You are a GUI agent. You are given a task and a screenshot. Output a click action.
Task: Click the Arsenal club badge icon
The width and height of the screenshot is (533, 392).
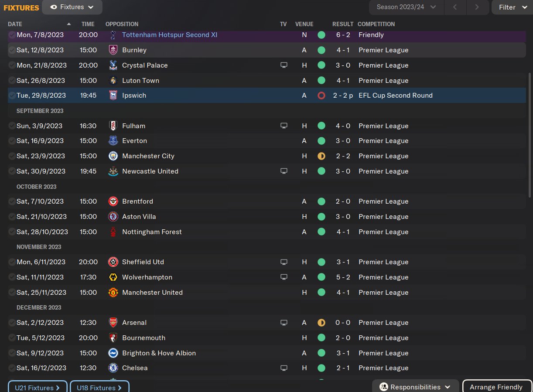tap(113, 323)
